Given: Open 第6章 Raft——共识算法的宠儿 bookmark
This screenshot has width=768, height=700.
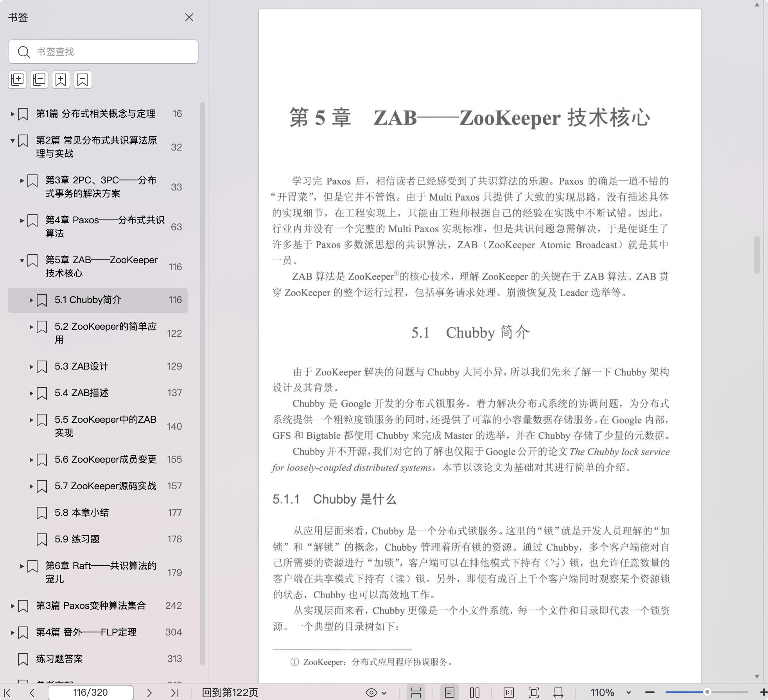Looking at the screenshot, I should 101,572.
